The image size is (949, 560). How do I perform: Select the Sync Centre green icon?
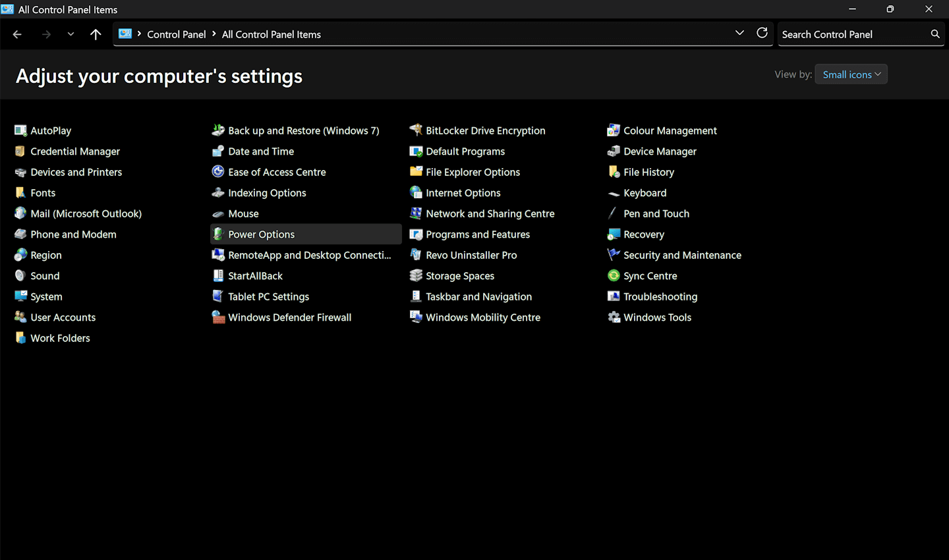click(x=614, y=276)
